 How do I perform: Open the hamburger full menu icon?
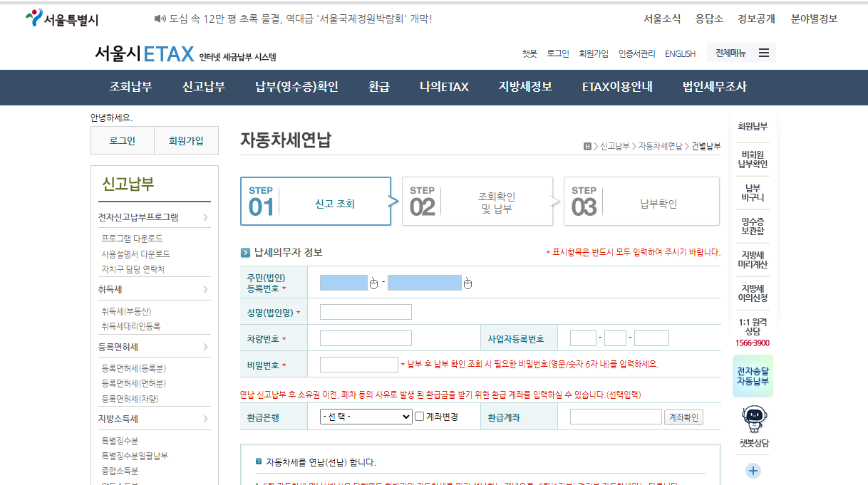point(764,53)
